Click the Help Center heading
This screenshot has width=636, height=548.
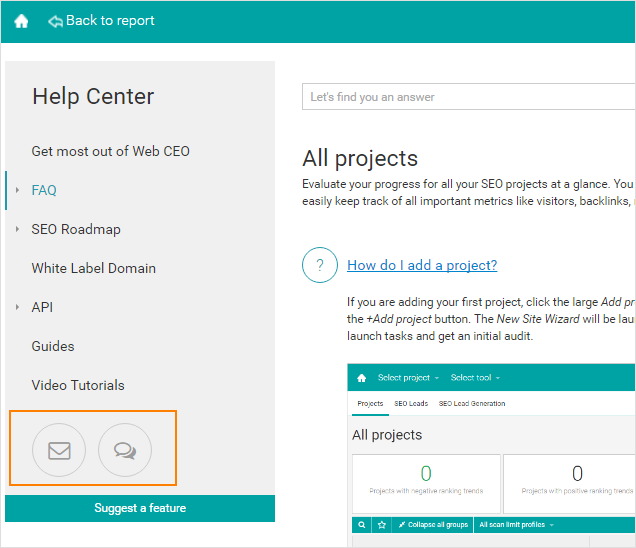coord(93,97)
